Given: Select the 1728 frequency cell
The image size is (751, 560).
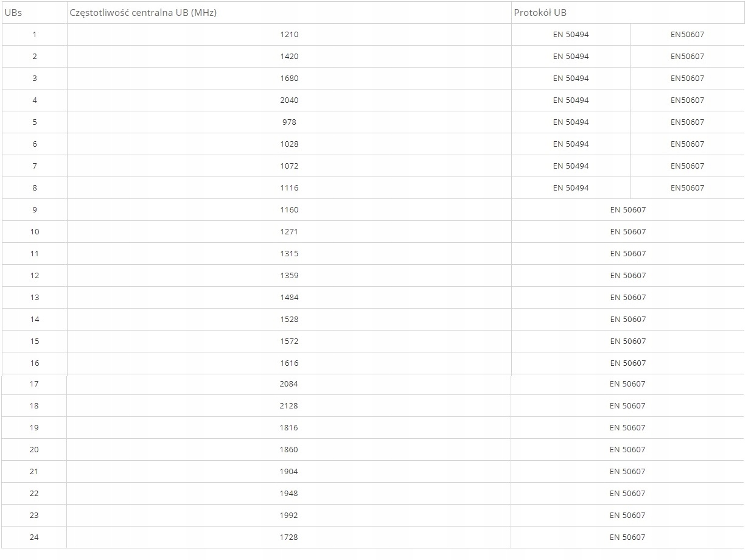Looking at the screenshot, I should 288,537.
